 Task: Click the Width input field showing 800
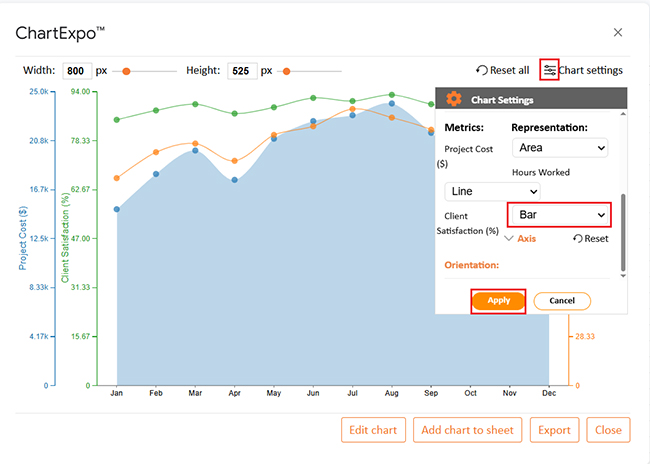(x=76, y=71)
